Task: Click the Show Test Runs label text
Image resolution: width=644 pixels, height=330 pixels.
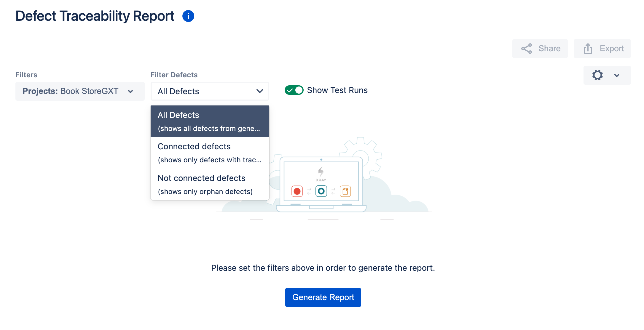Action: pos(337,90)
